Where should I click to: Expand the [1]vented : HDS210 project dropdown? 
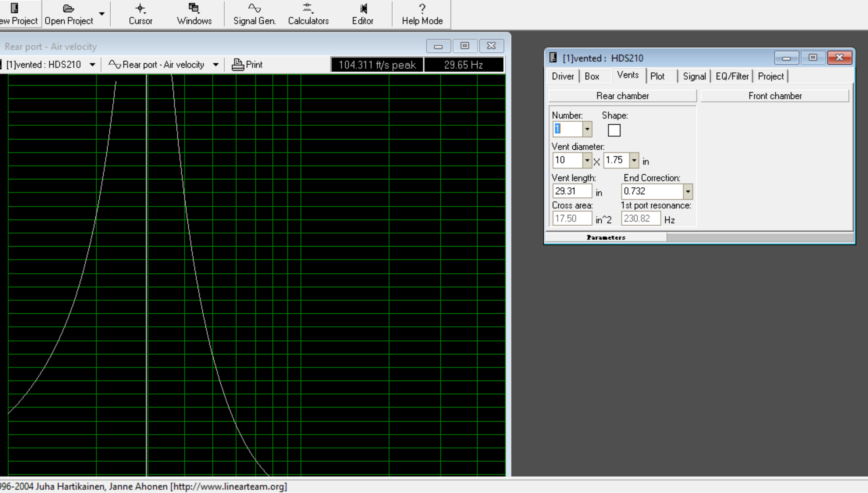click(x=92, y=65)
